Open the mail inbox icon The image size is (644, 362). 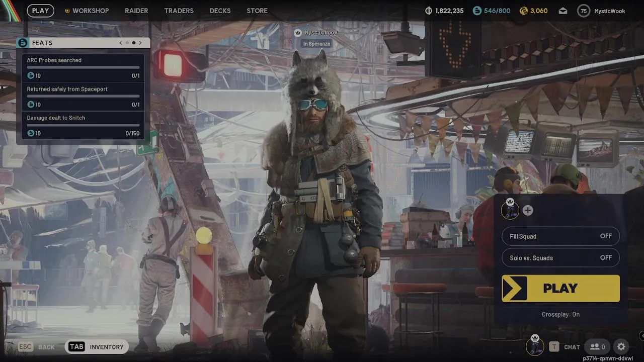(x=562, y=11)
